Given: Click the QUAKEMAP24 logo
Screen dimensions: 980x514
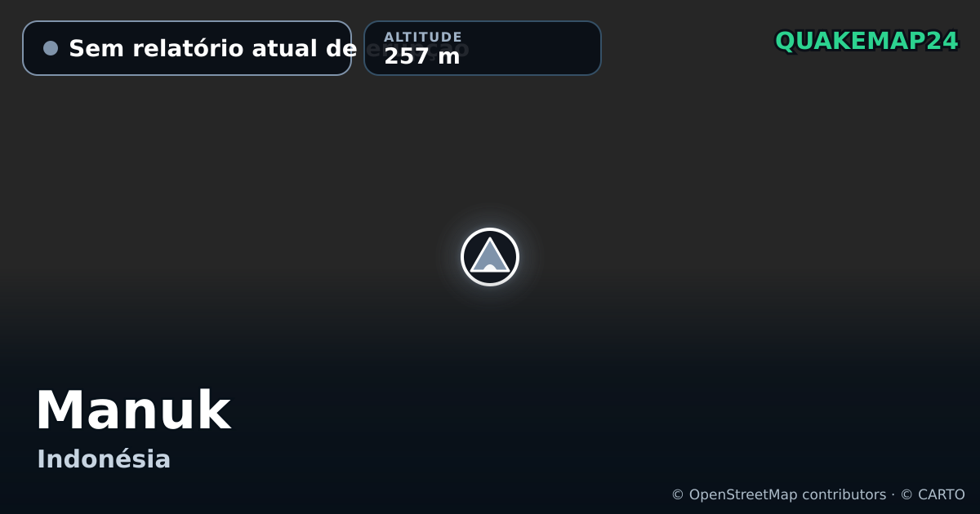Looking at the screenshot, I should [x=866, y=41].
